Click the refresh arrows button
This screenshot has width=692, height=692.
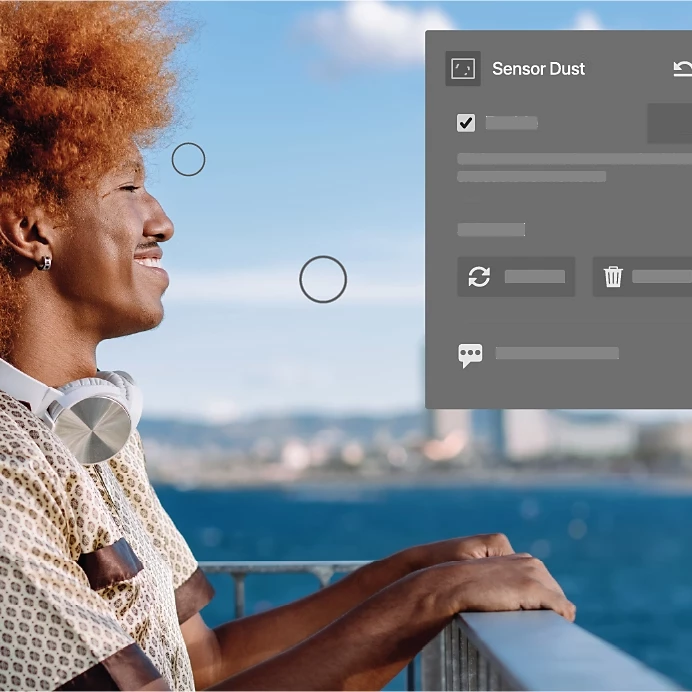tap(516, 277)
